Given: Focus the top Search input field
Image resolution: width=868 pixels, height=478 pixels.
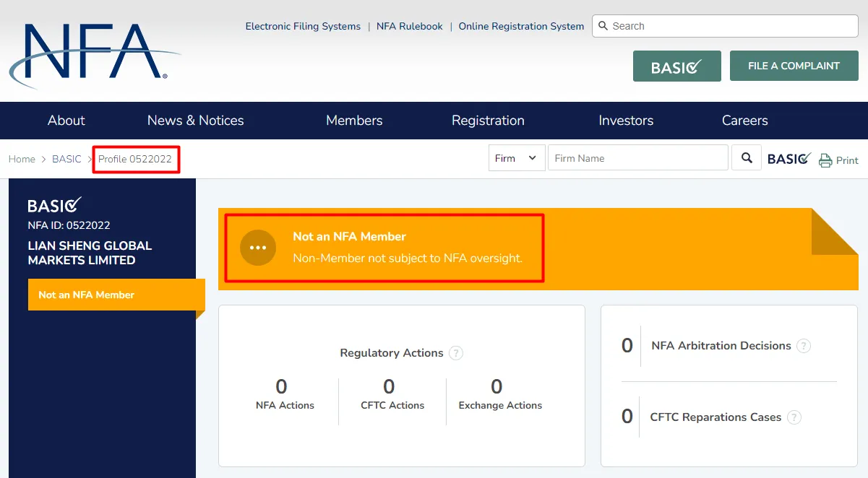Looking at the screenshot, I should [725, 26].
